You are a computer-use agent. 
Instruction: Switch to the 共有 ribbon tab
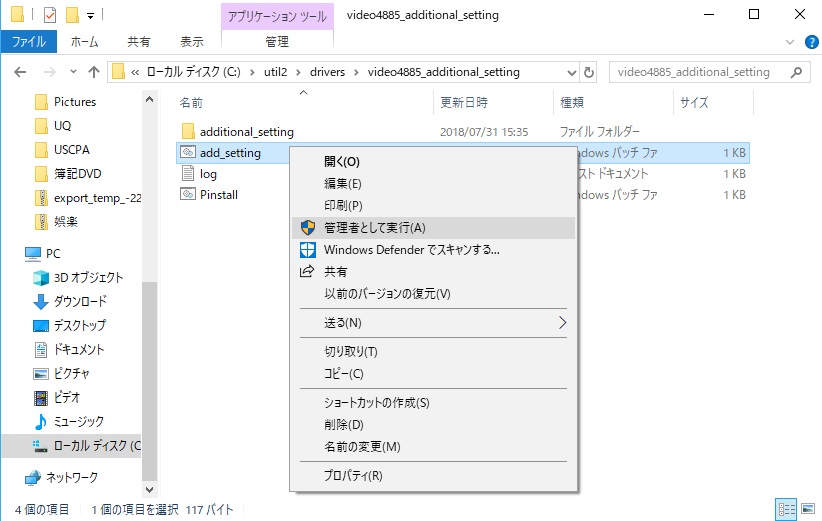[x=138, y=41]
